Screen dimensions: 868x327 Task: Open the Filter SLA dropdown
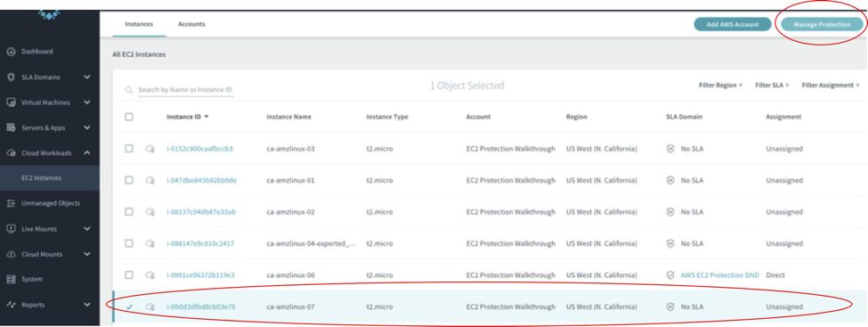coord(772,86)
